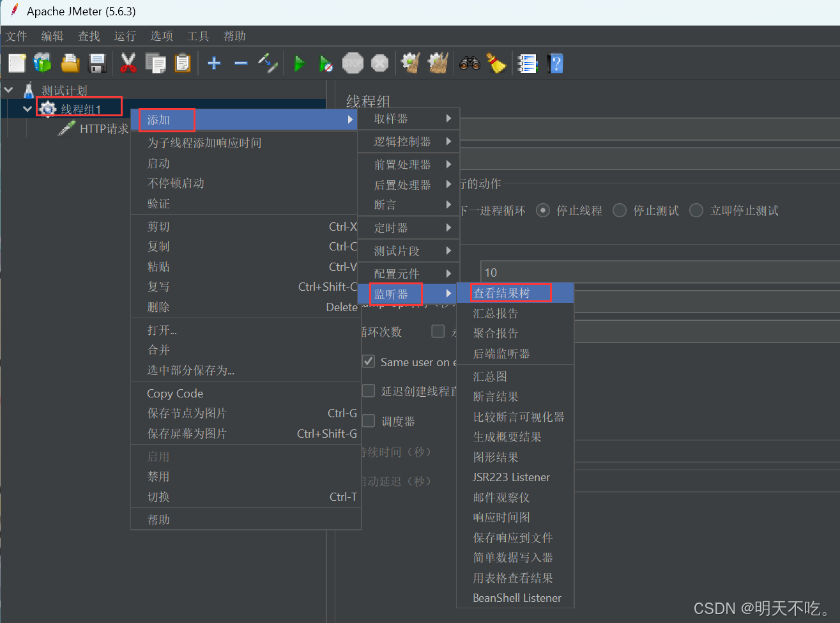
Task: Select the 立即停止测试 radio button
Action: [x=696, y=210]
